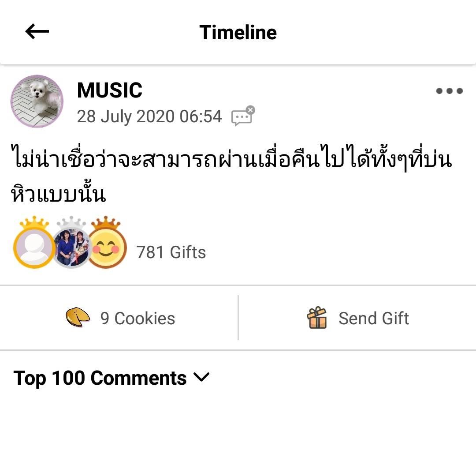The width and height of the screenshot is (476, 454).
Task: Open the 781 Gifts list
Action: click(171, 252)
